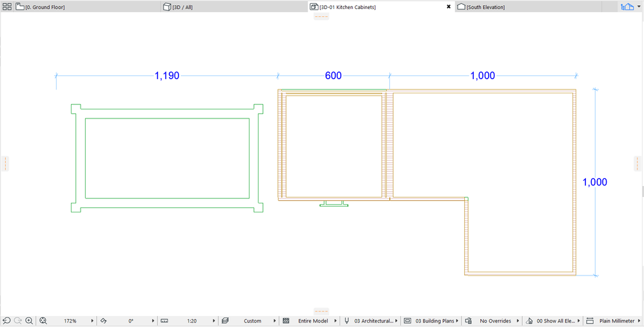Viewport: 644px width, 327px height.
Task: Expand the zoom percentage arrow menu
Action: [x=92, y=321]
